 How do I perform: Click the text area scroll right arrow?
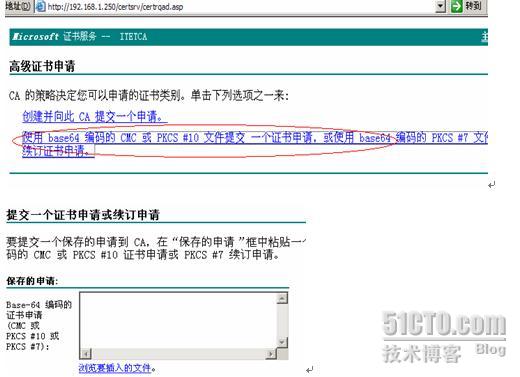pyautogui.click(x=271, y=354)
